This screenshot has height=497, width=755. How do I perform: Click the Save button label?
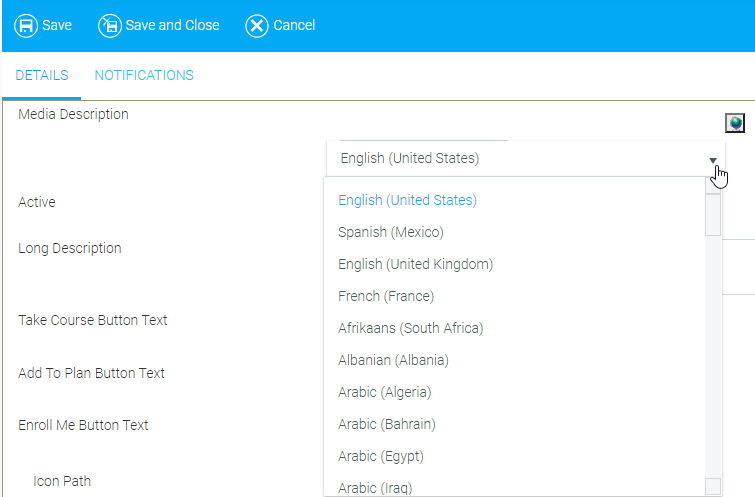pyautogui.click(x=57, y=25)
